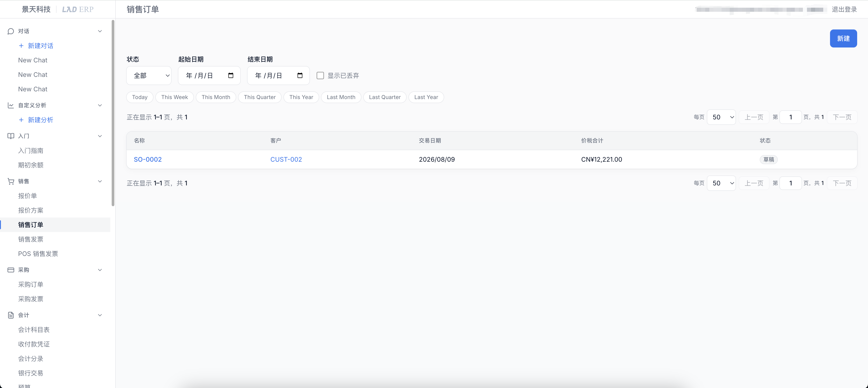Click the 会计 document icon
This screenshot has width=868, height=388.
(11, 315)
